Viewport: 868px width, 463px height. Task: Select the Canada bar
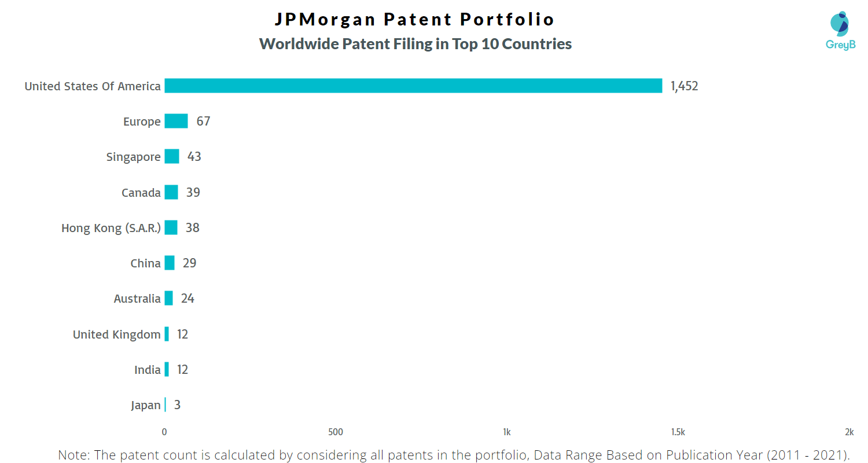(x=171, y=192)
